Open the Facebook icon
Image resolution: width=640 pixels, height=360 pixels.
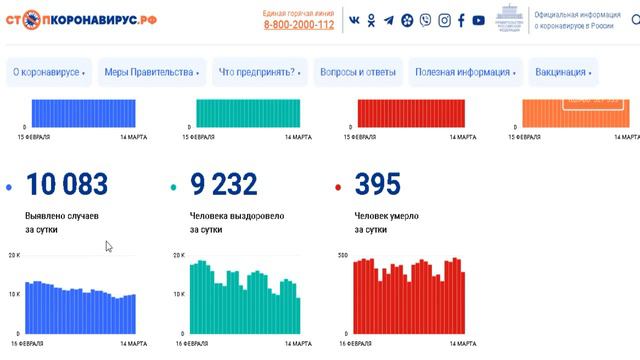pos(461,20)
